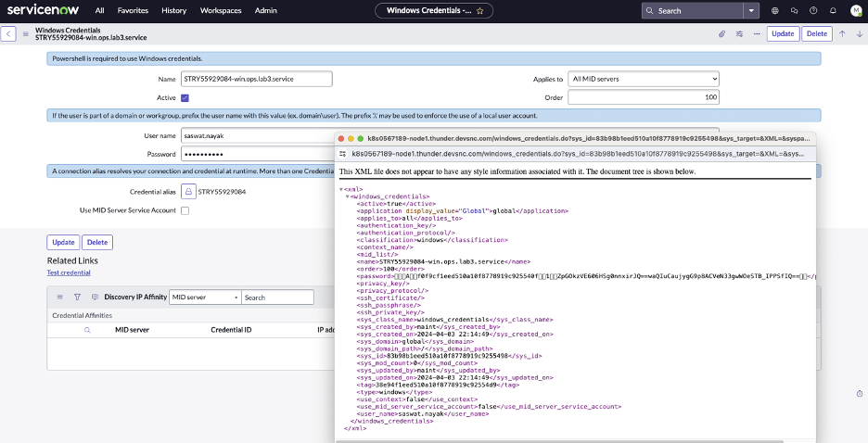Screen dimensions: 868x443
Task: Open the chat conversations icon
Action: tap(795, 10)
